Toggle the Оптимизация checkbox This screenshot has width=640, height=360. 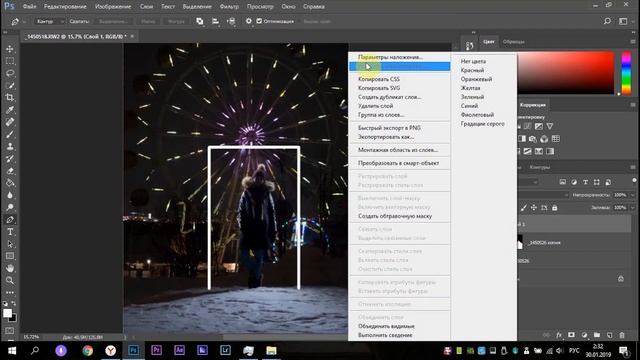tap(259, 21)
